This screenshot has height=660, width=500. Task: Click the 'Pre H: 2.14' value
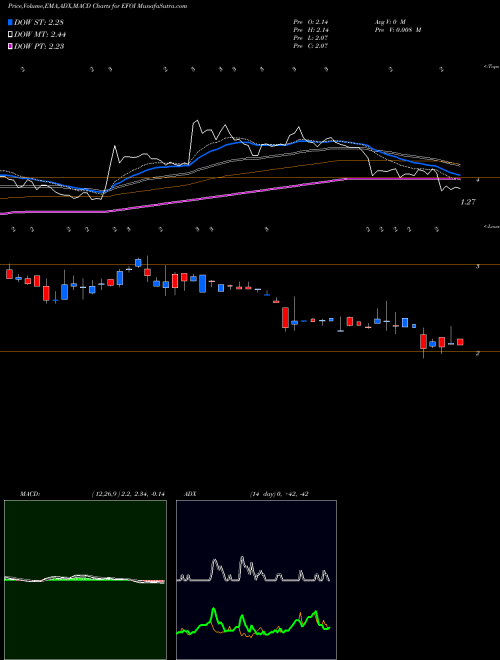(311, 30)
